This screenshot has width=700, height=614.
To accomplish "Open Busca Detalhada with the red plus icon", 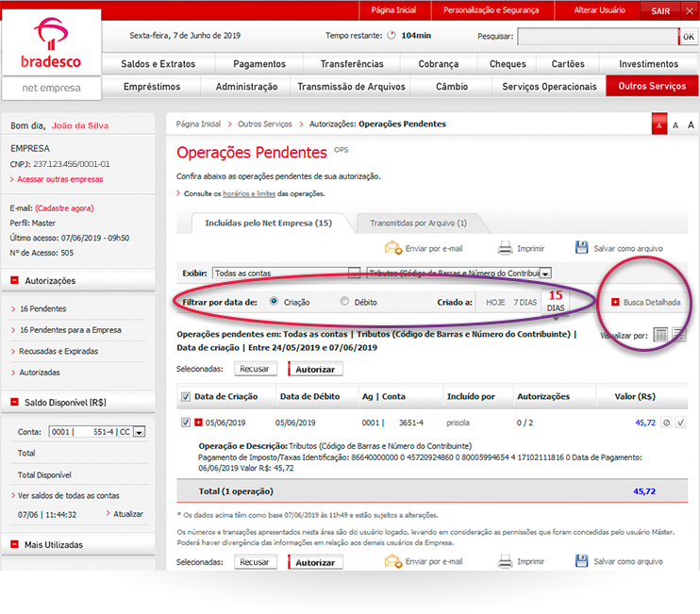I will pyautogui.click(x=616, y=302).
